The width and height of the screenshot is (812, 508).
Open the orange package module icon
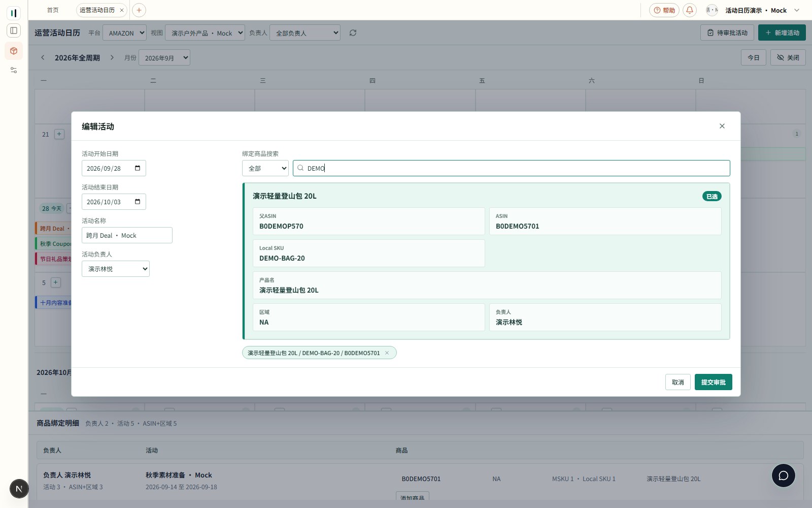pyautogui.click(x=14, y=51)
